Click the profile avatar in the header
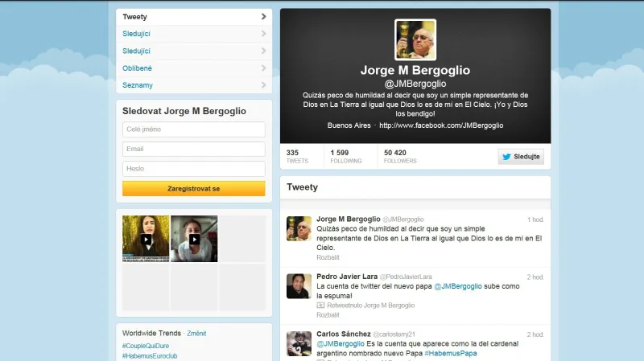 click(x=415, y=40)
